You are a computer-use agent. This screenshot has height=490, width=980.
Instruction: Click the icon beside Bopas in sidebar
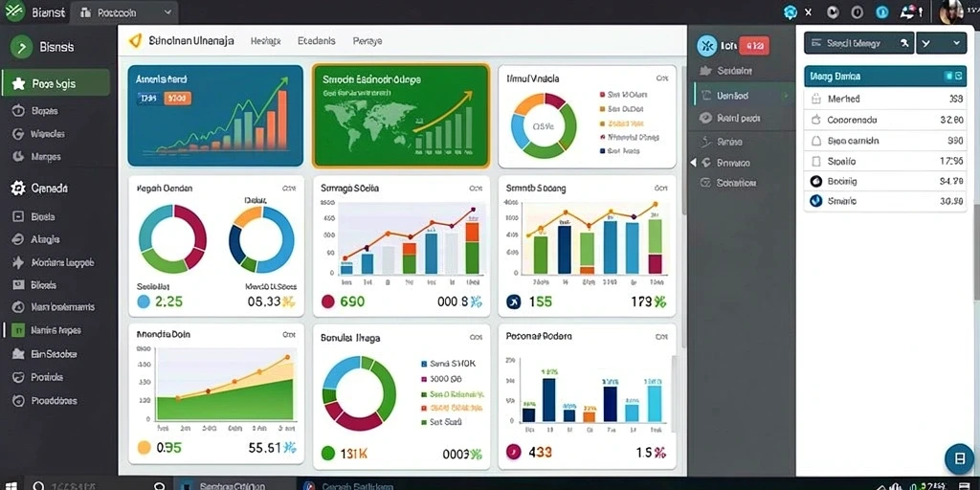tap(18, 111)
